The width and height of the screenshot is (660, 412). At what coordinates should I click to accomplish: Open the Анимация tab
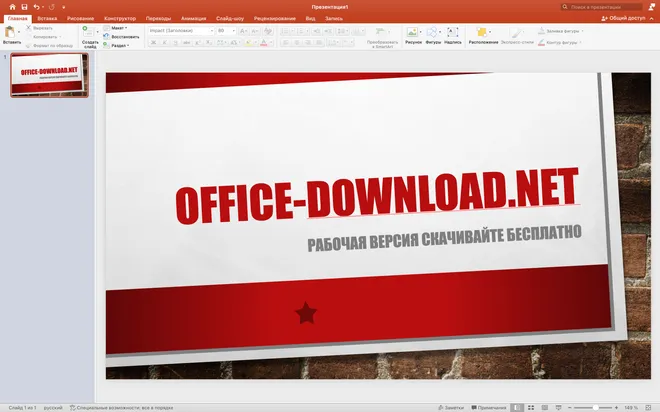click(x=194, y=19)
